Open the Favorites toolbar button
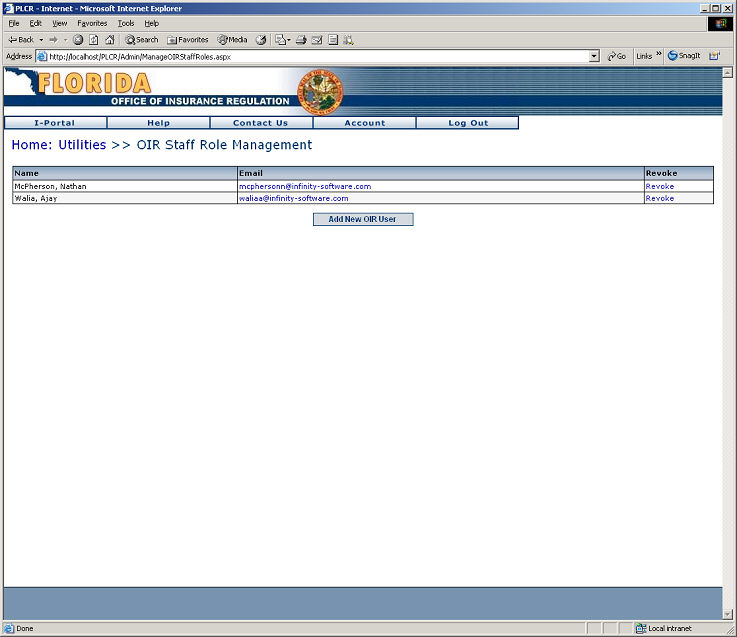737x637 pixels. (187, 40)
